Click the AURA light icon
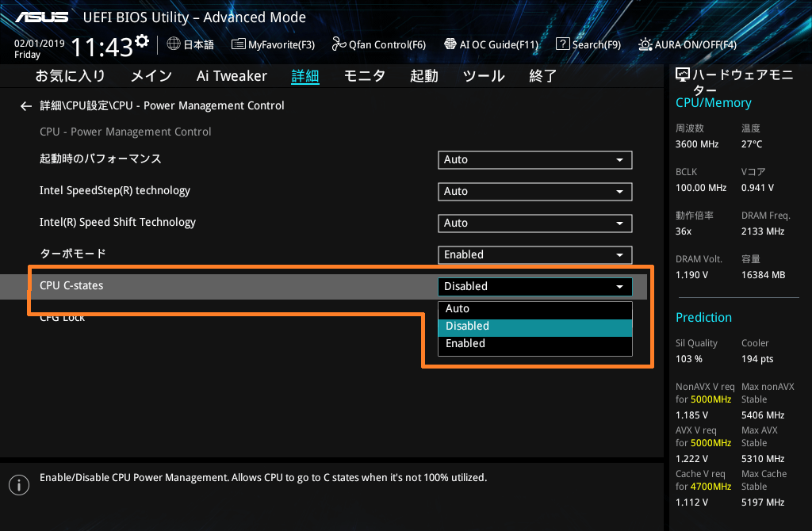 (645, 44)
